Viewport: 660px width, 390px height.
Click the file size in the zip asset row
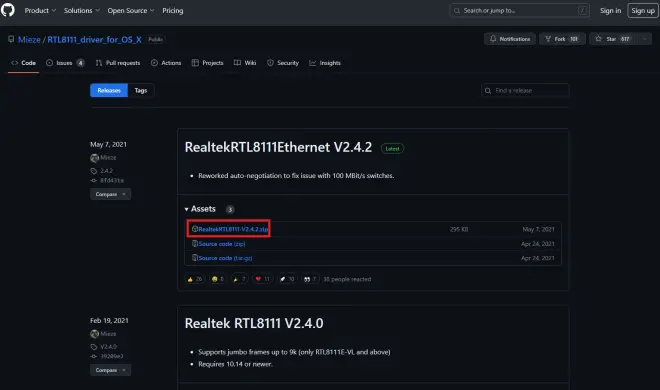(x=459, y=229)
